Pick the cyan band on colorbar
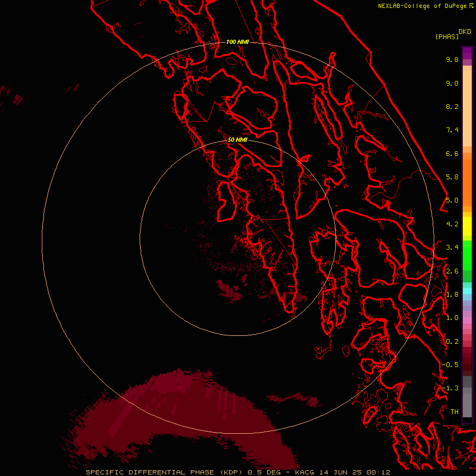This screenshot has width=476, height=476. coord(467,291)
